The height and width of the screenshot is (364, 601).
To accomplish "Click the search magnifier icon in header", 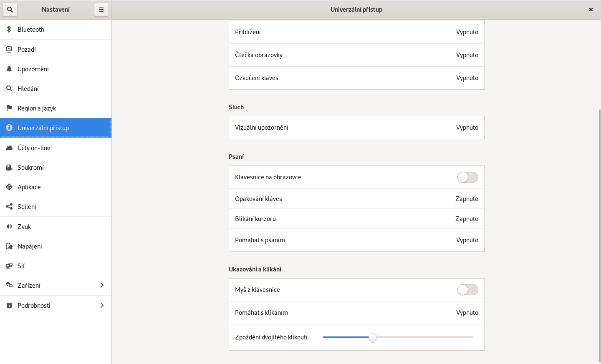I will click(10, 10).
